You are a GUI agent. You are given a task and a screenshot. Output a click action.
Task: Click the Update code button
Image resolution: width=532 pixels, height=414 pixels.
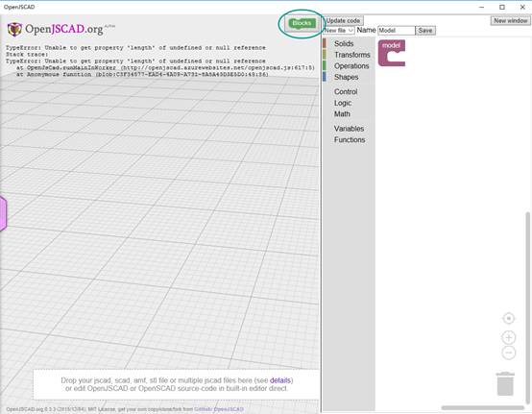[x=343, y=21]
